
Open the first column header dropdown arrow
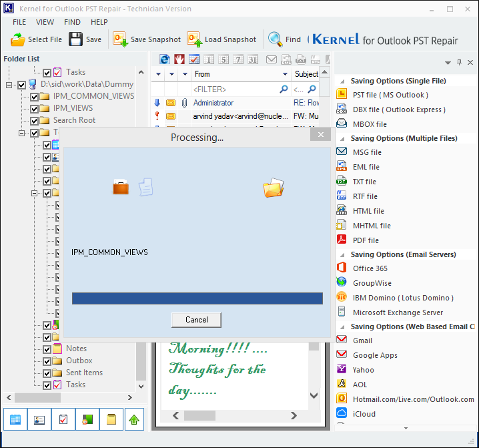tap(158, 74)
